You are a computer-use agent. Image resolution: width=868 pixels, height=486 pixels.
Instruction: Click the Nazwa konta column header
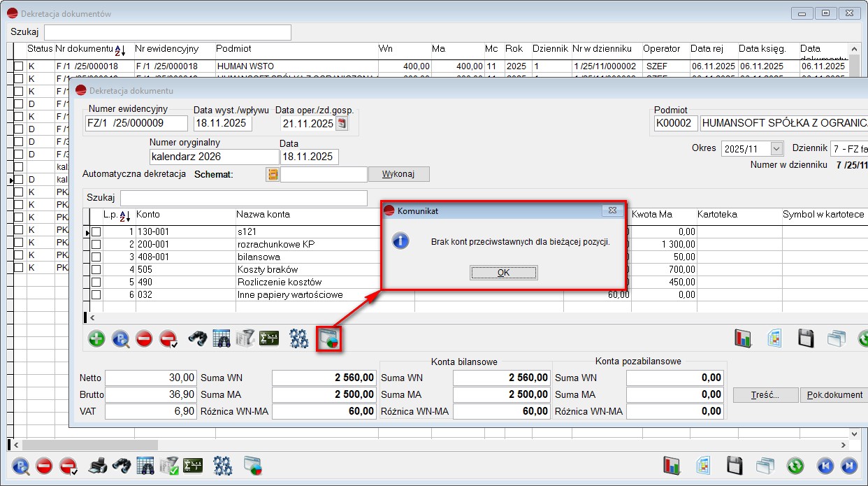[263, 214]
